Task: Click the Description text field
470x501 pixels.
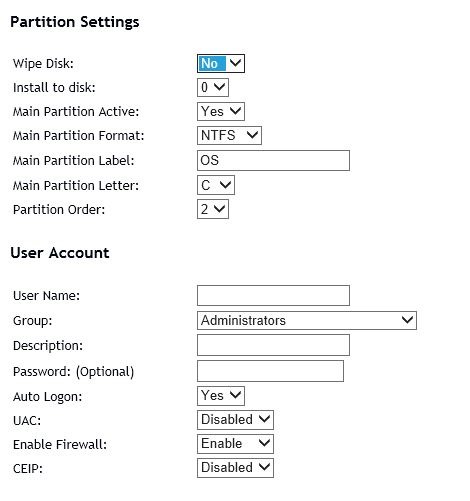Action: coord(273,345)
